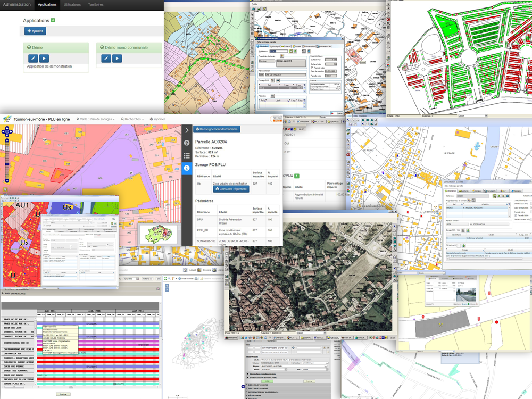This screenshot has width=532, height=399.
Task: Open the Dossiers folder icon
Action: point(199,270)
